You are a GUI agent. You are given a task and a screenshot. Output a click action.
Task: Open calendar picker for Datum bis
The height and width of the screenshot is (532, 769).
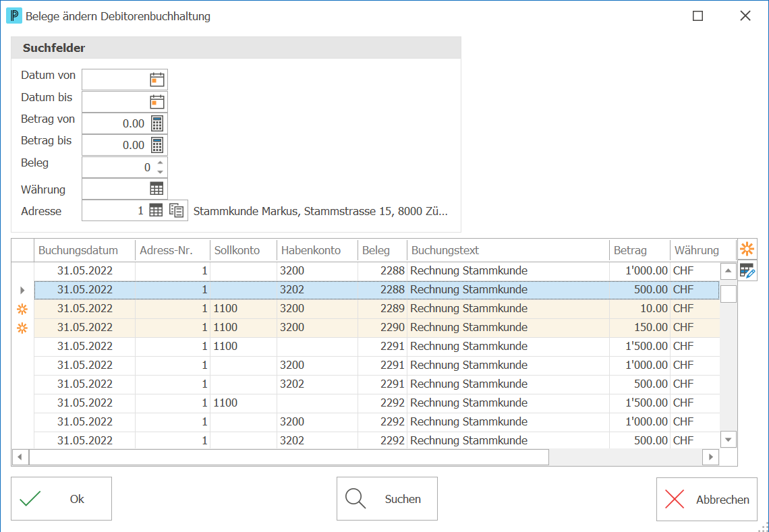coord(157,102)
